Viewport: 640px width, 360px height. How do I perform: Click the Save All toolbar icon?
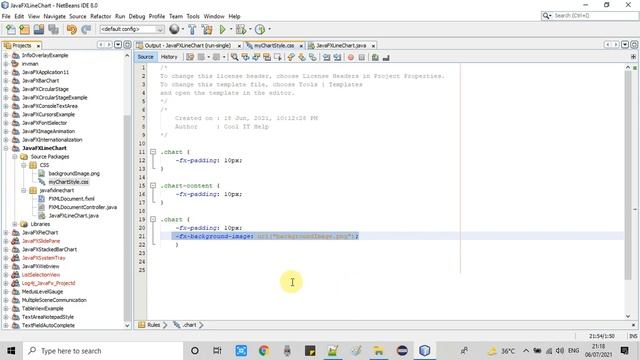click(x=53, y=29)
